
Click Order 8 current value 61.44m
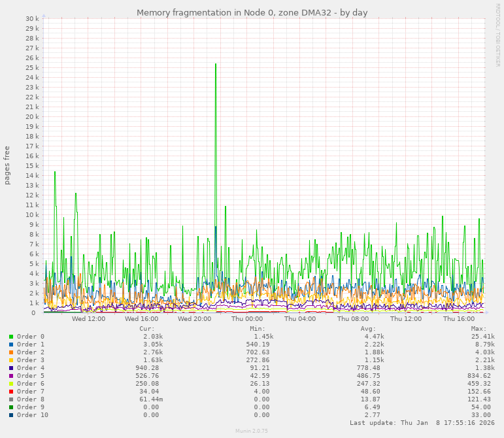(151, 399)
